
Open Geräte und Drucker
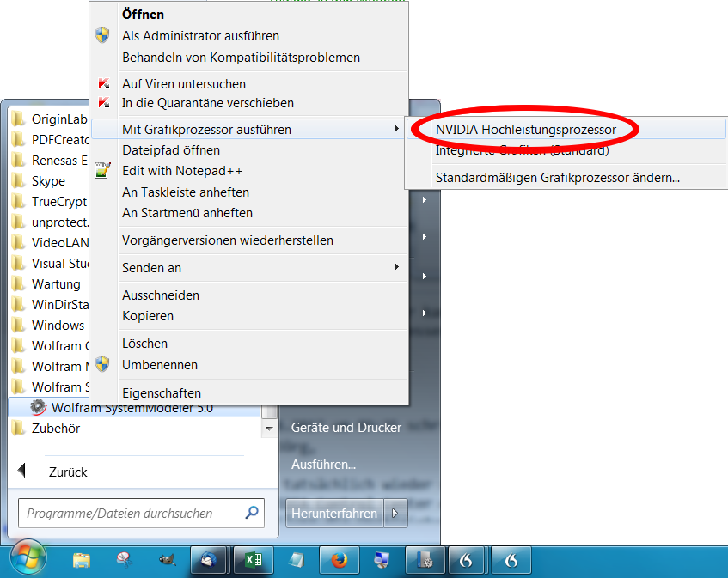pyautogui.click(x=346, y=427)
